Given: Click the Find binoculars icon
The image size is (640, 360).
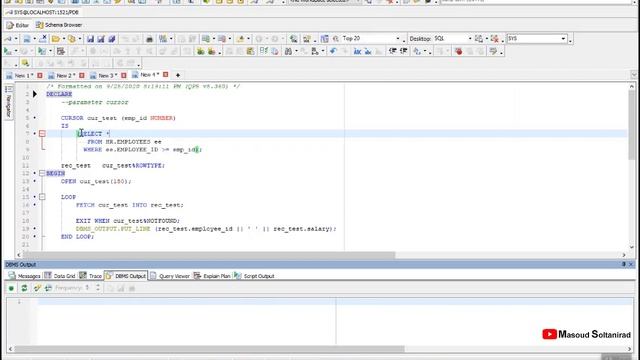Looking at the screenshot, I should click(288, 51).
